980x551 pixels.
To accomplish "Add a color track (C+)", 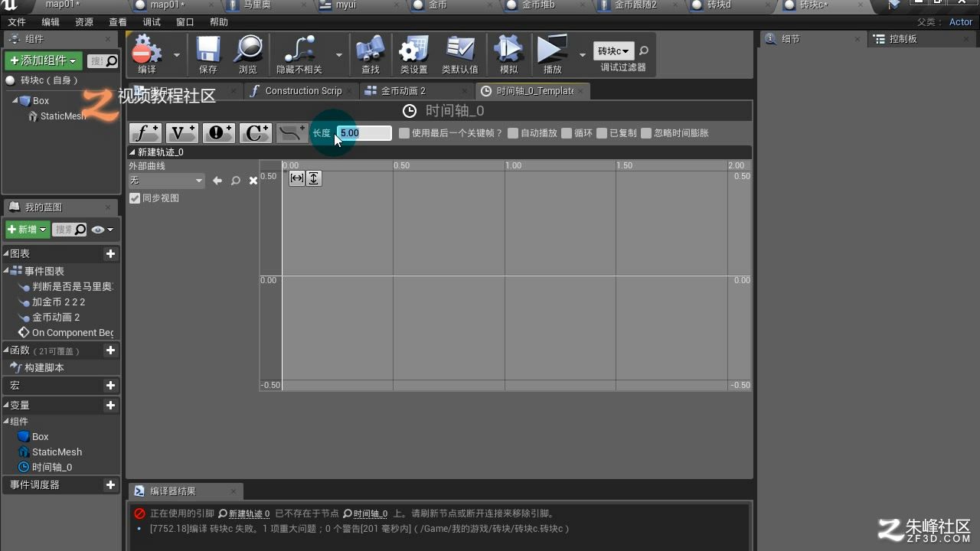I will click(x=255, y=133).
